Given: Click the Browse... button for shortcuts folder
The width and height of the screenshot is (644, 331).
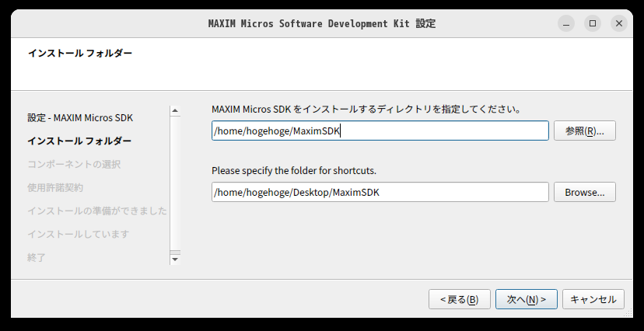Looking at the screenshot, I should coord(584,192).
